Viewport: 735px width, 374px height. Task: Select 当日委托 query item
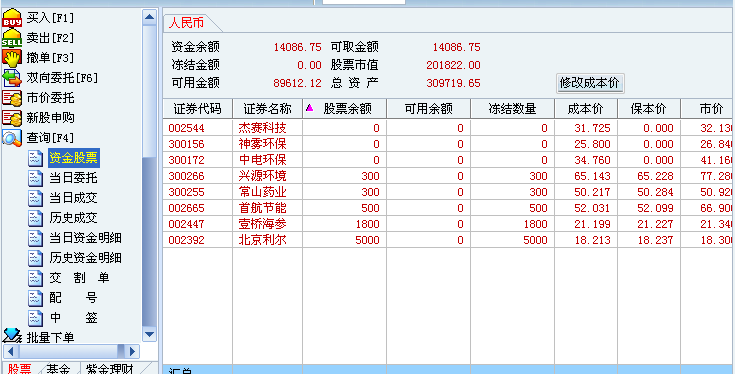point(73,178)
